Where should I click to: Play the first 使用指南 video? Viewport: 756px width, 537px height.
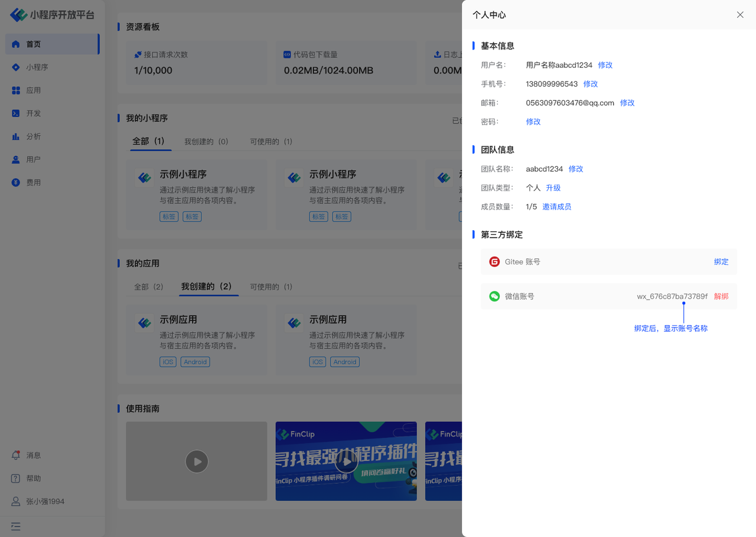[x=197, y=461]
